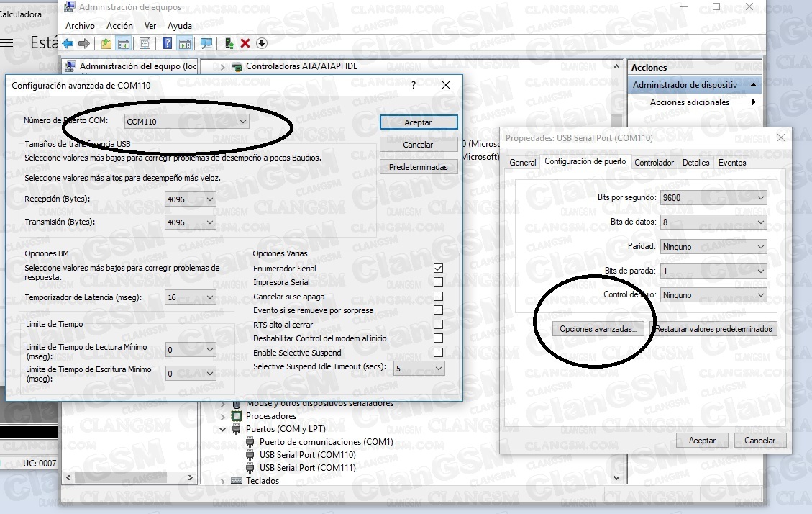This screenshot has height=514, width=812.
Task: Open the Bits por segundo dropdown
Action: [713, 197]
